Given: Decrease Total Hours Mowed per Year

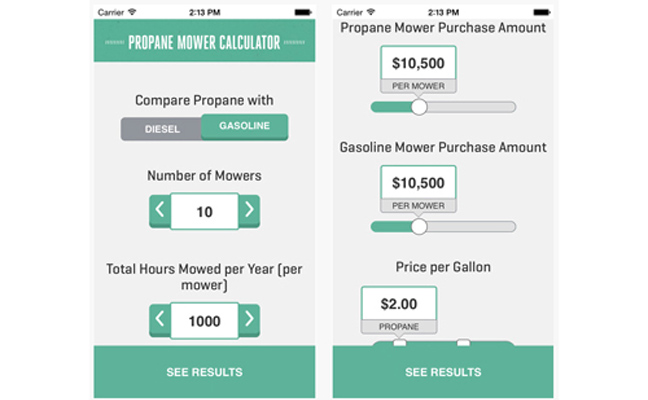Looking at the screenshot, I should click(159, 320).
